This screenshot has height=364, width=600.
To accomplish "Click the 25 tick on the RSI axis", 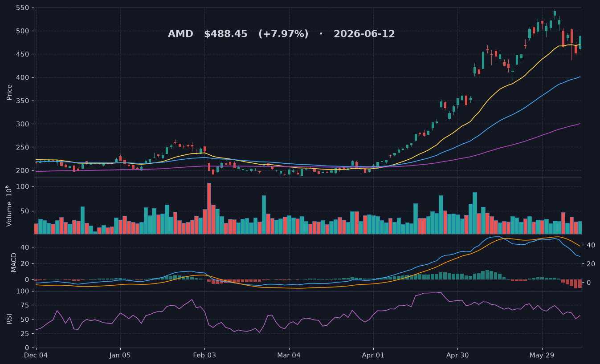I will tap(25, 334).
